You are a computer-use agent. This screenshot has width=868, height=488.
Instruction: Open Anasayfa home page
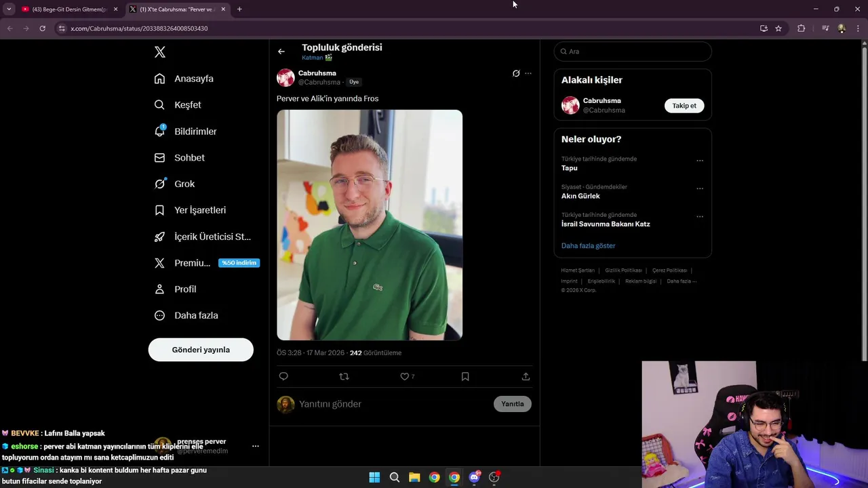(x=184, y=79)
